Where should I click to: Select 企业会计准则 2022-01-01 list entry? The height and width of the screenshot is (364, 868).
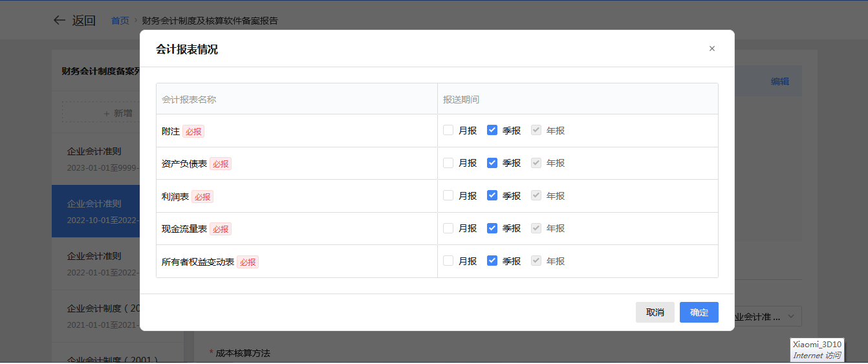[x=96, y=263]
